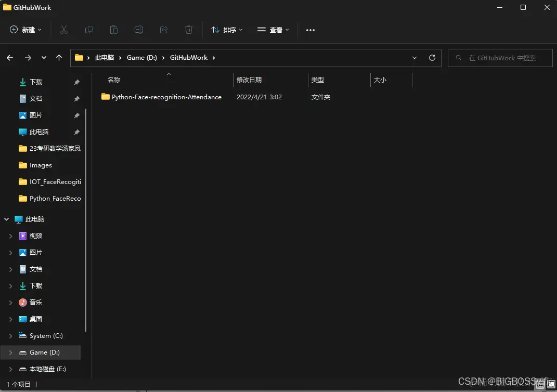Click pin icon next to pinned 文档
557x392 pixels.
click(77, 99)
